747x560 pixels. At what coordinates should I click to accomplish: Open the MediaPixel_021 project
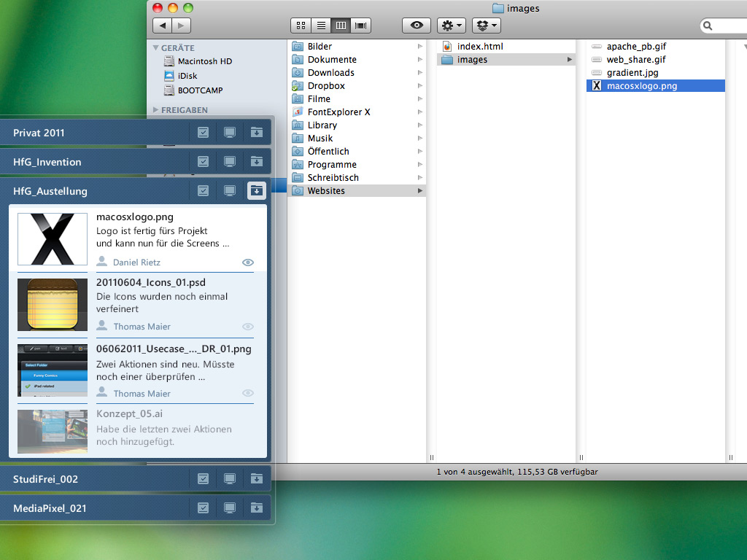[50, 508]
